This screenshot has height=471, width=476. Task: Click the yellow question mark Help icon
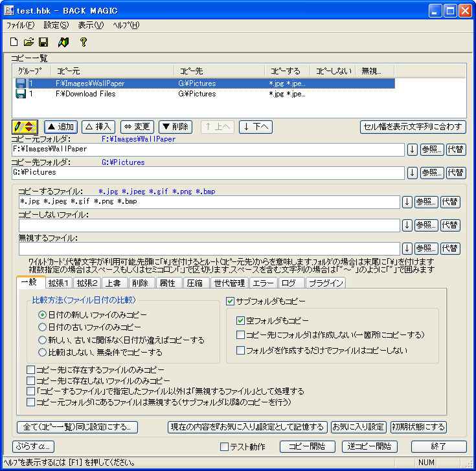(84, 42)
